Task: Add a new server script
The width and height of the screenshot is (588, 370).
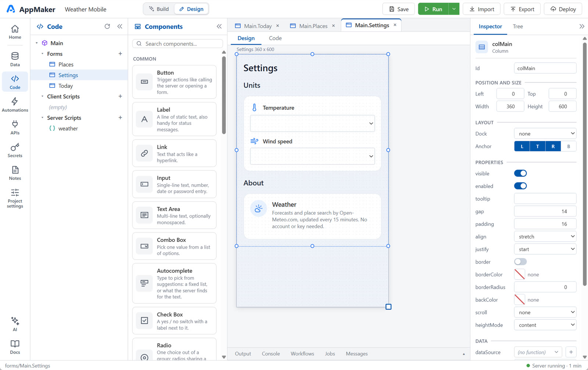Action: coord(120,117)
